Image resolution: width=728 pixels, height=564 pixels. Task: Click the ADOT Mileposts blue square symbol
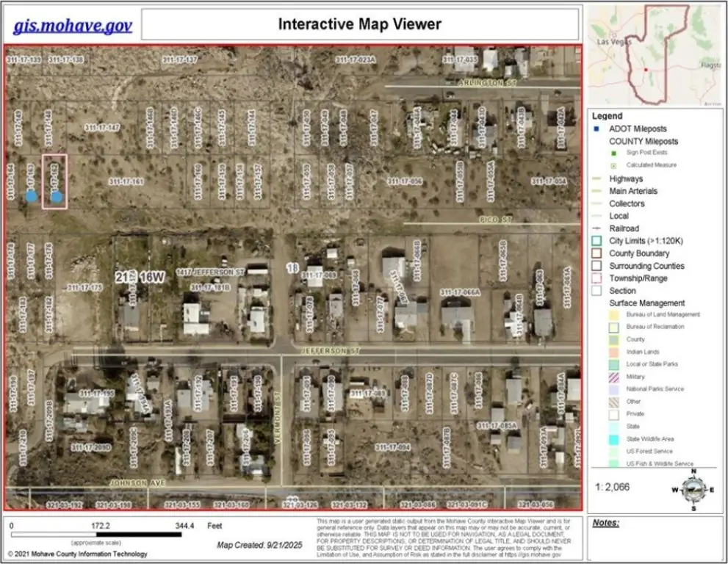[596, 129]
